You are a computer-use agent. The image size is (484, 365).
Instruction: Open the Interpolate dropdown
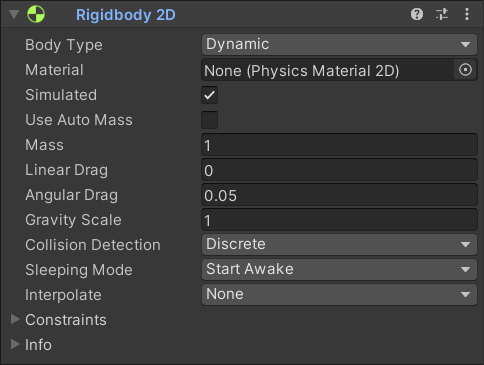click(x=339, y=294)
